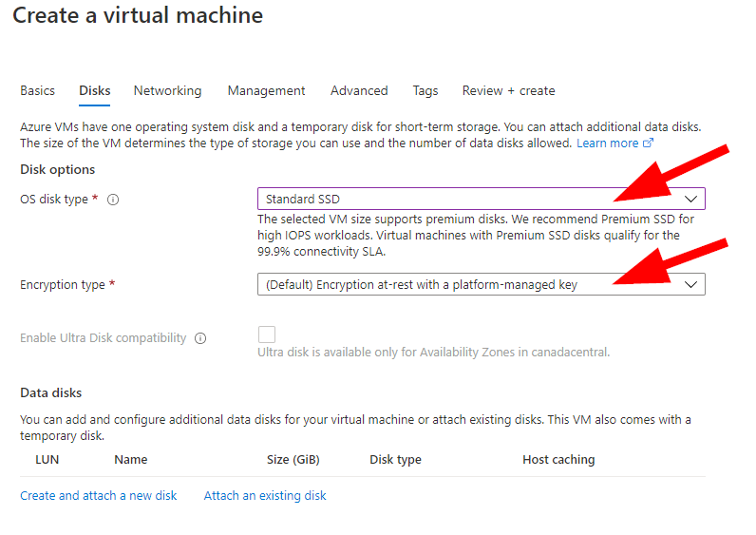Select the Advanced tab
This screenshot has height=535, width=756.
359,90
